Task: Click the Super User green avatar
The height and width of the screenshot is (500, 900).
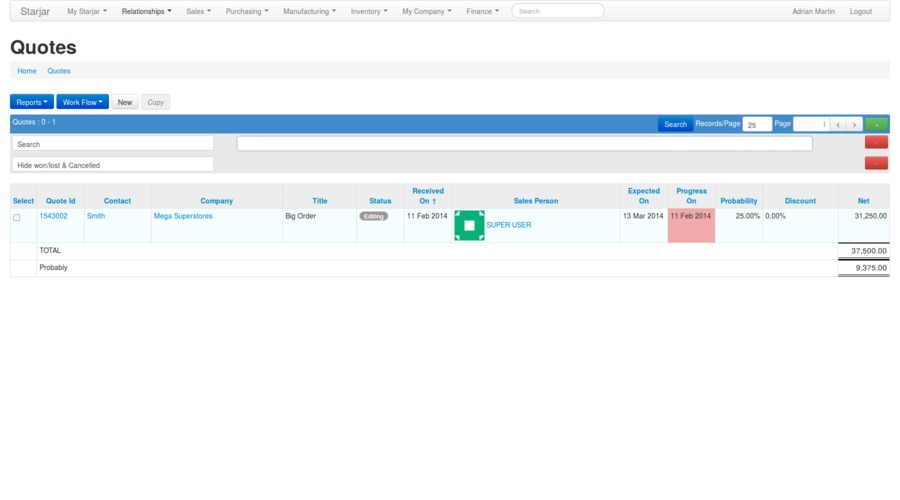Action: pos(469,225)
